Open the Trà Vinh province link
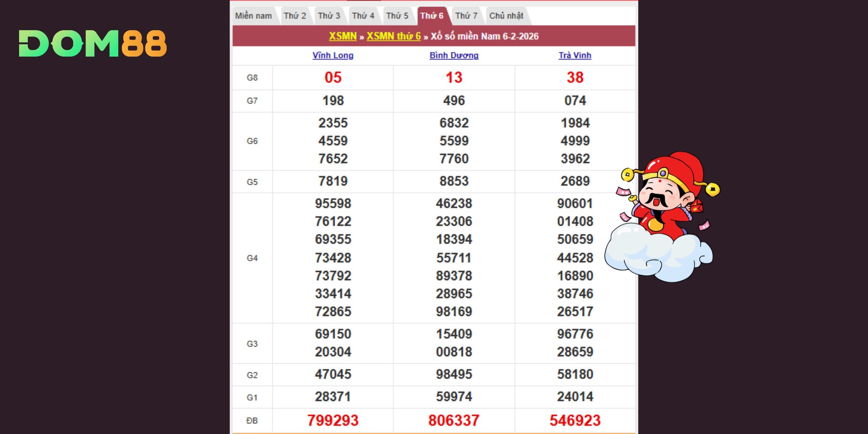 (575, 55)
